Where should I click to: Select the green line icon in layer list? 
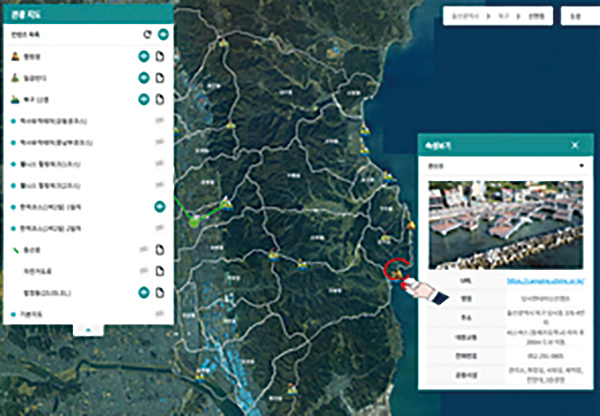click(16, 250)
